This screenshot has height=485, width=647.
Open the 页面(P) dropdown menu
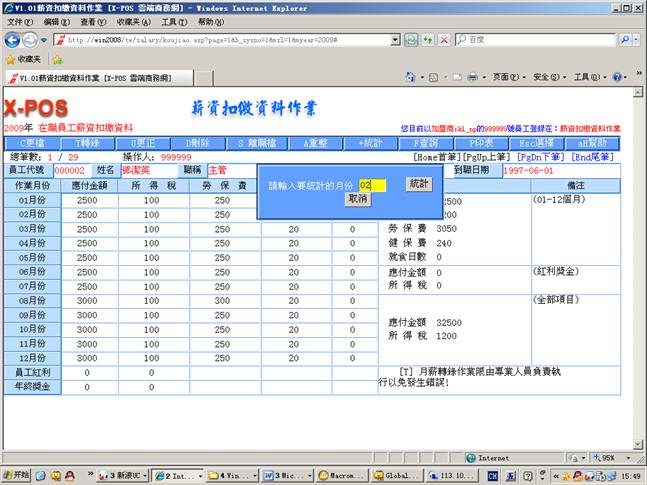pyautogui.click(x=507, y=77)
